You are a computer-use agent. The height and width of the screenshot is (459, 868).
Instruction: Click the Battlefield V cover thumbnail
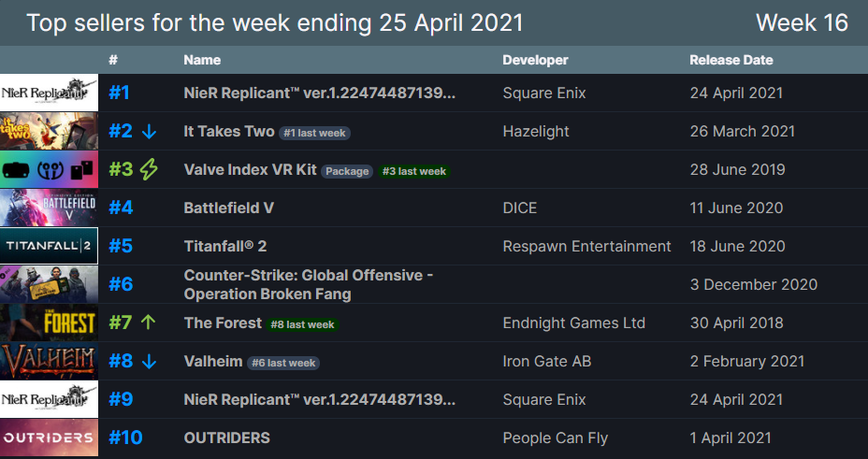tap(49, 208)
